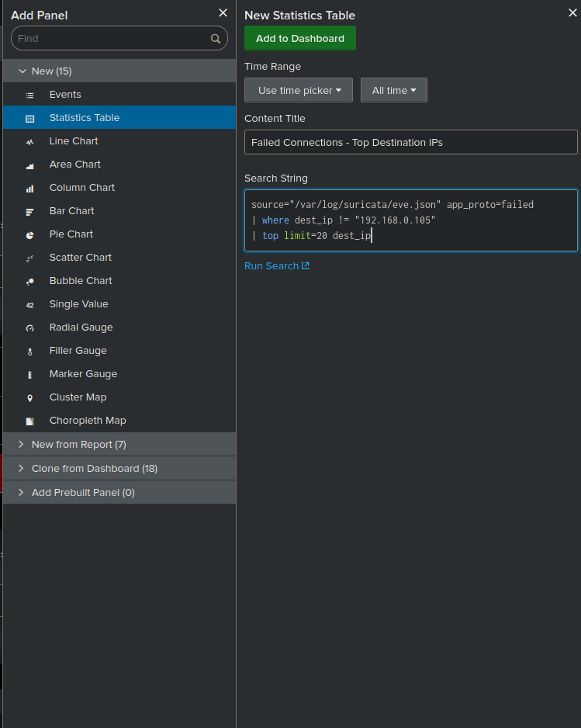Click the magnifier icon in Find box
This screenshot has width=581, height=728.
point(216,39)
